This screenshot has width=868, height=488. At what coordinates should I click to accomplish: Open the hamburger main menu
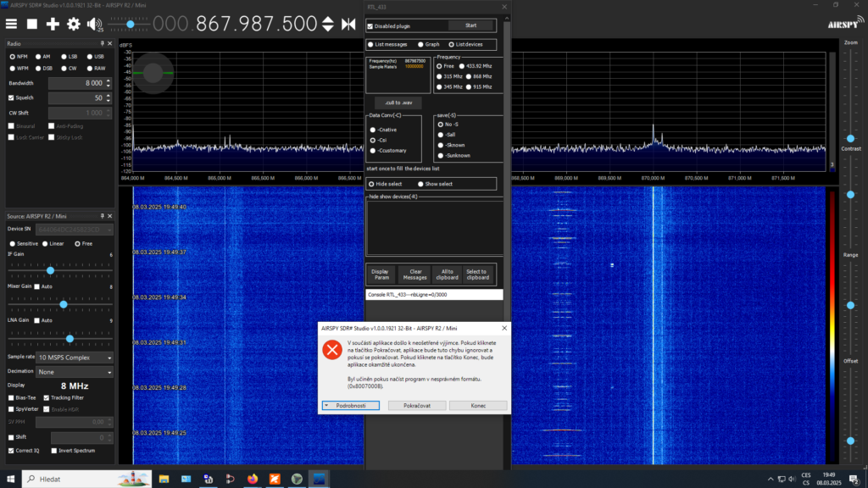pyautogui.click(x=11, y=24)
